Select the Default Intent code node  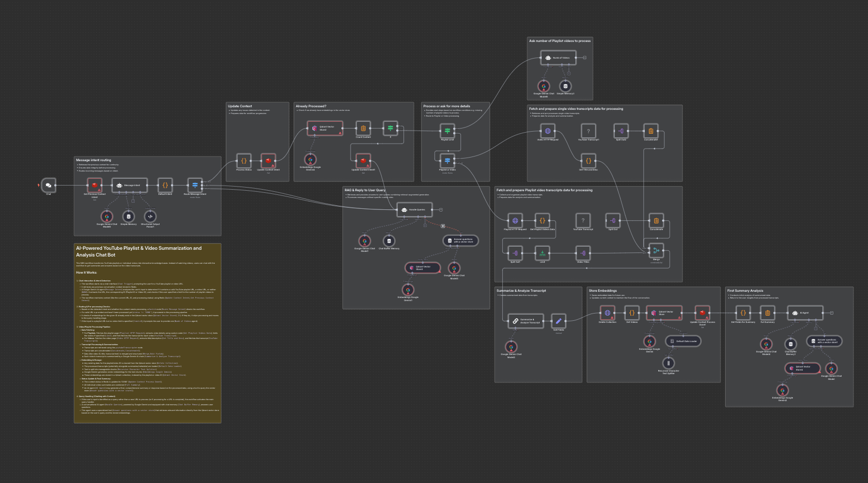165,185
